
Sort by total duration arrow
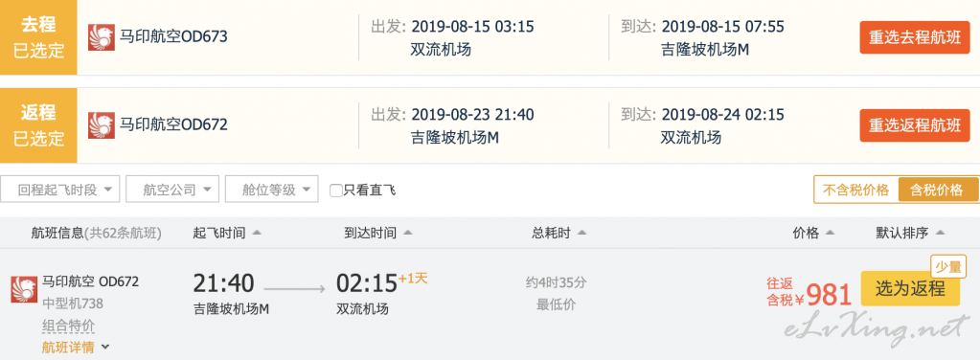click(581, 233)
